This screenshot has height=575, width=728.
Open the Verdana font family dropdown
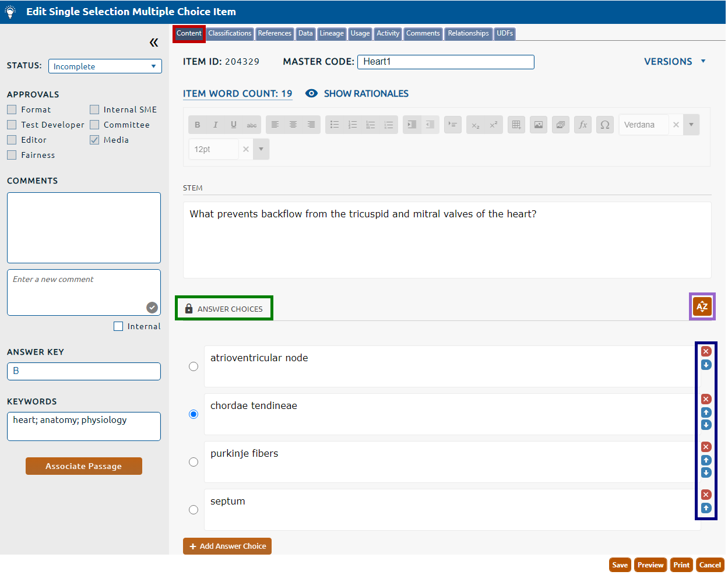coord(691,125)
